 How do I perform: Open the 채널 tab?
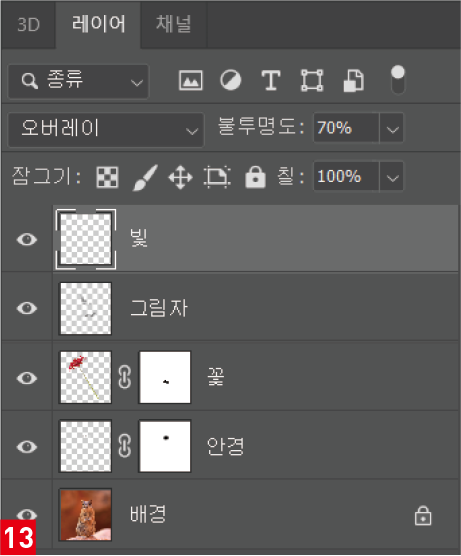pyautogui.click(x=174, y=24)
